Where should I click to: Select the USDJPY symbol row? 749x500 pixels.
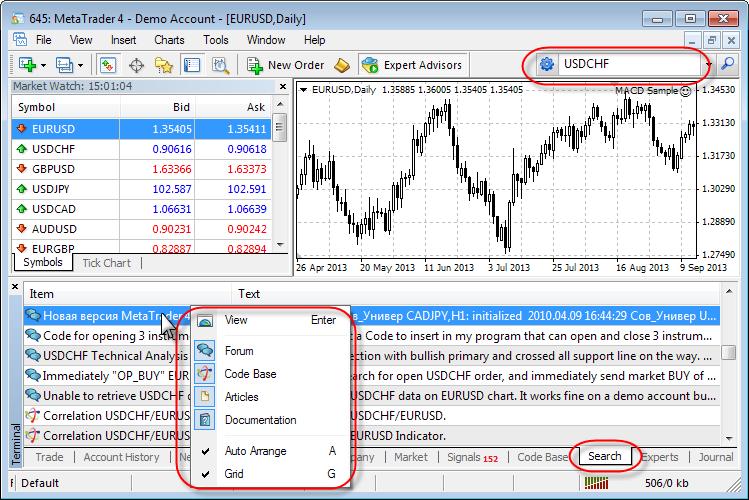(x=141, y=189)
